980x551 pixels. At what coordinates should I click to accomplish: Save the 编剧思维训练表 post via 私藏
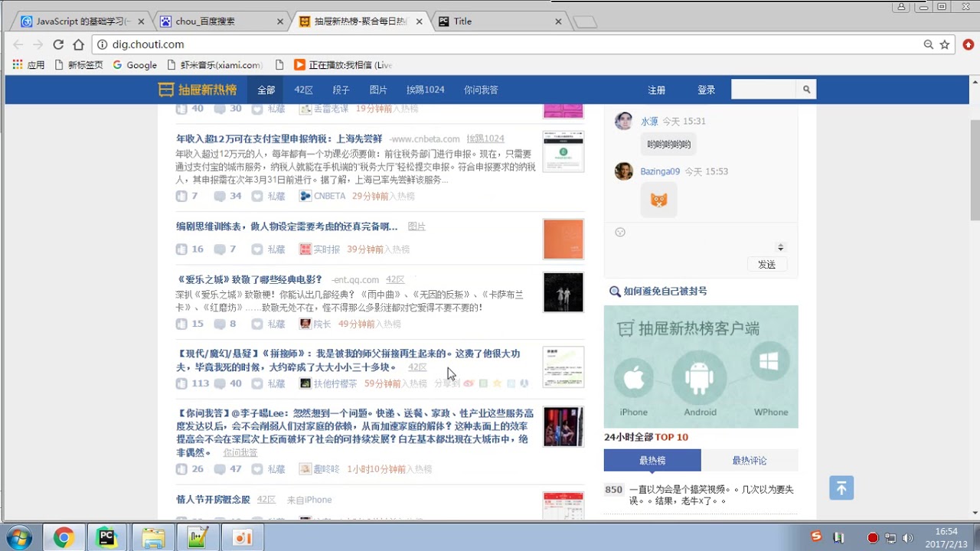268,249
